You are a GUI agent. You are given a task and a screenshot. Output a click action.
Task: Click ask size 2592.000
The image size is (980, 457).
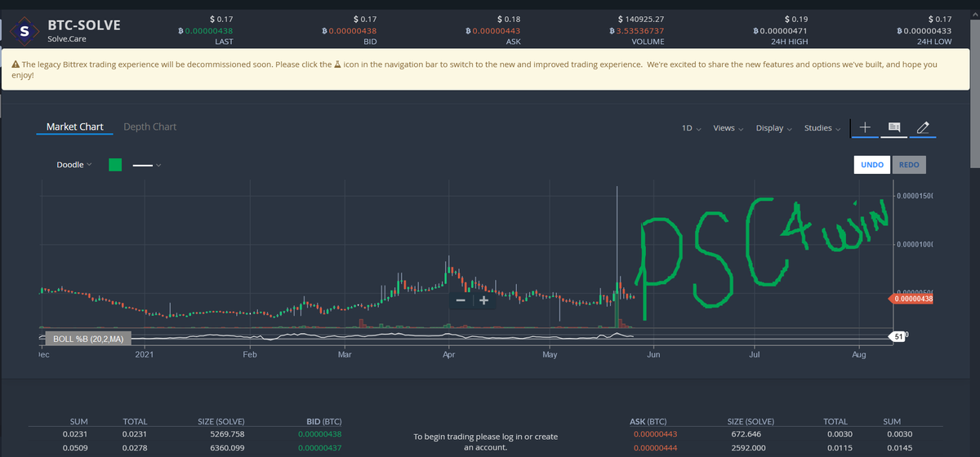[x=748, y=448]
